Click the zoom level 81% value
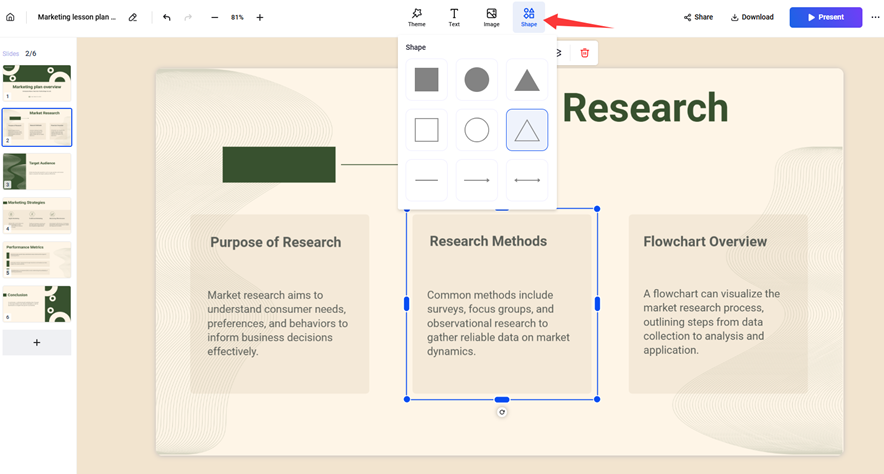This screenshot has height=474, width=884. (237, 17)
